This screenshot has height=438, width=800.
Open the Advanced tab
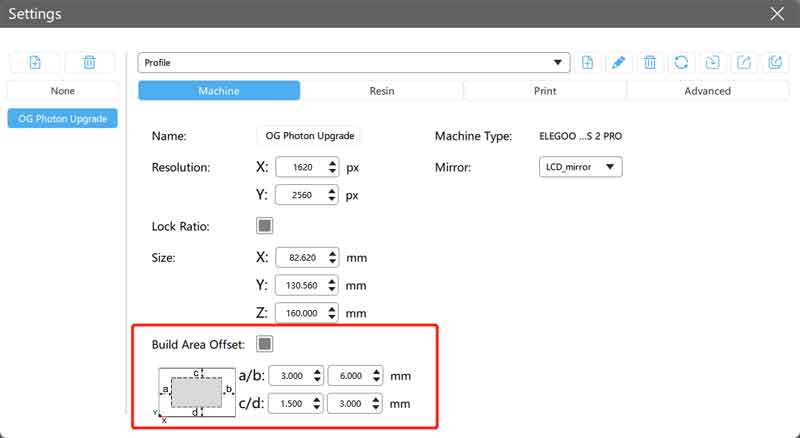(x=707, y=91)
